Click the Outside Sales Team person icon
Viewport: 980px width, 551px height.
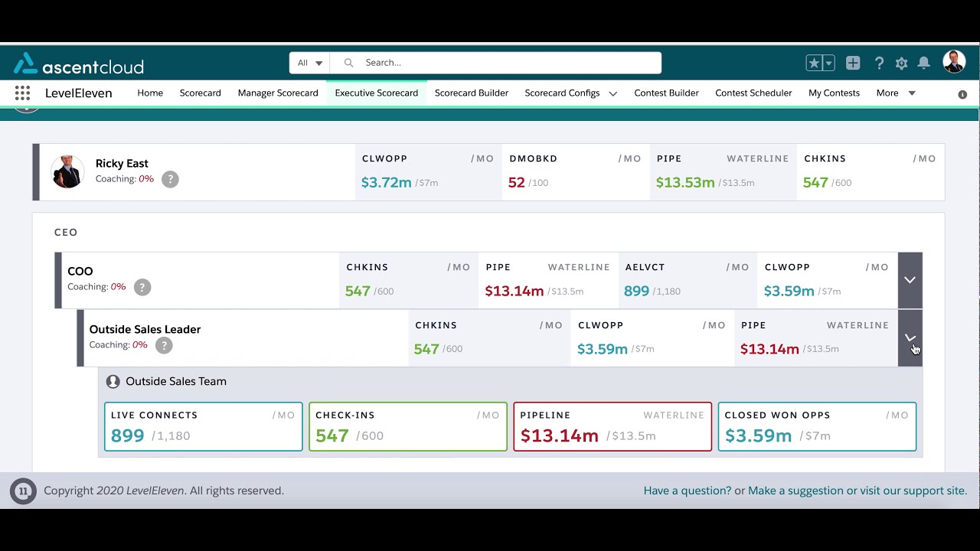[113, 381]
